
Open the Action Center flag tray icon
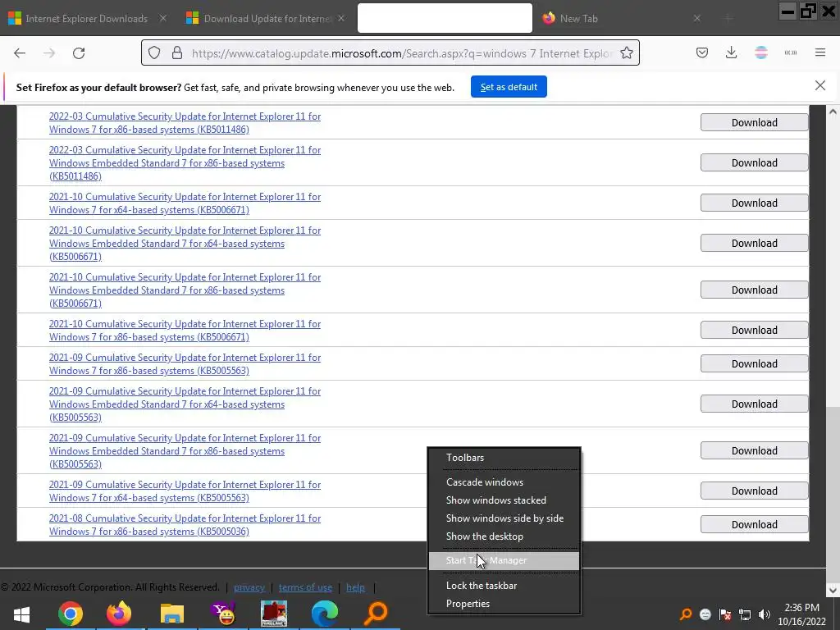click(x=725, y=614)
